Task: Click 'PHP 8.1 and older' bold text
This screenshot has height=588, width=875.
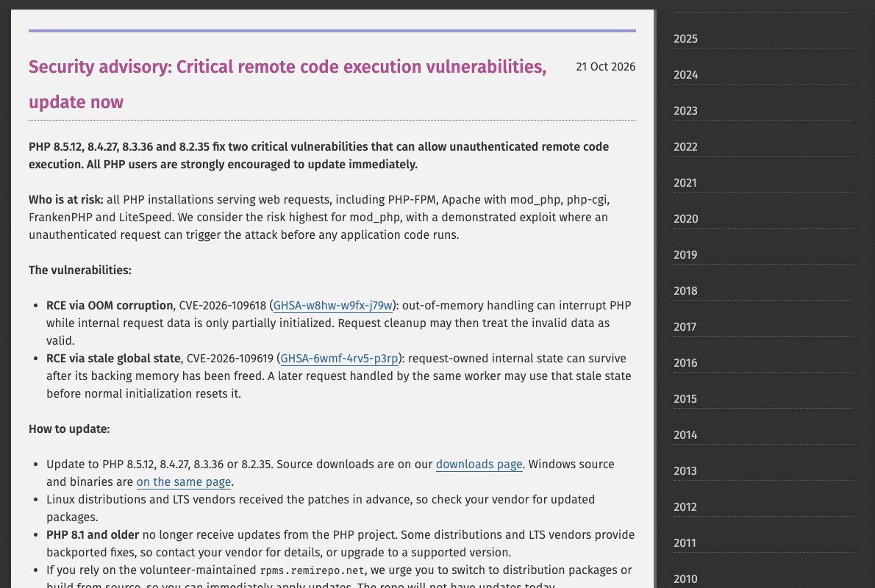Action: (93, 535)
